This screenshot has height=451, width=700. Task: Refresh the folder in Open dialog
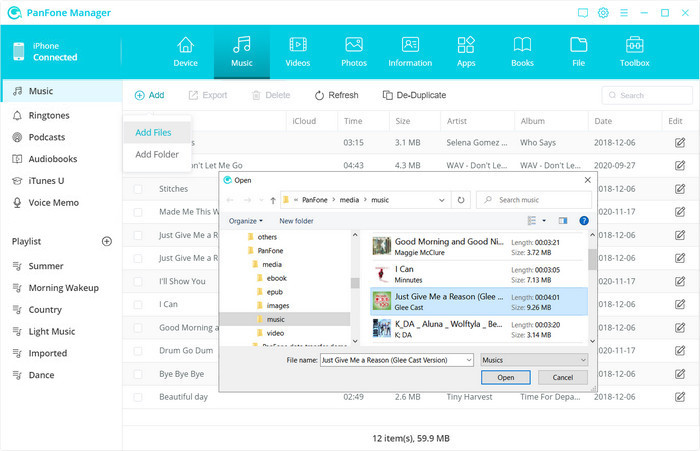click(x=461, y=200)
